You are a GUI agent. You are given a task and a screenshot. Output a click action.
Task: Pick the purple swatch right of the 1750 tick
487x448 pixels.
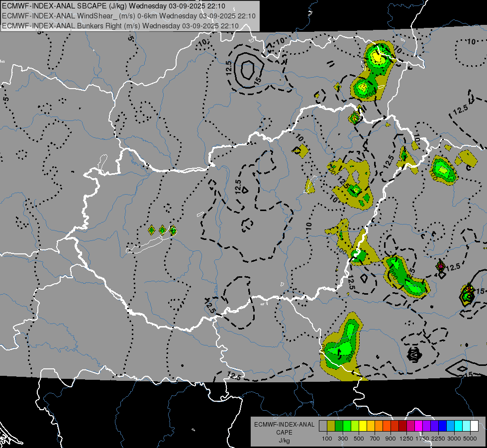(x=427, y=426)
